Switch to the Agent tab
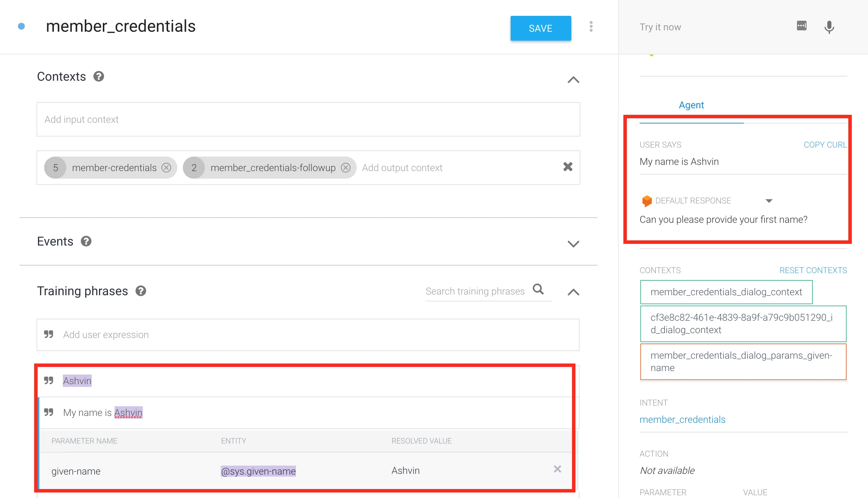The height and width of the screenshot is (498, 868). tap(691, 105)
